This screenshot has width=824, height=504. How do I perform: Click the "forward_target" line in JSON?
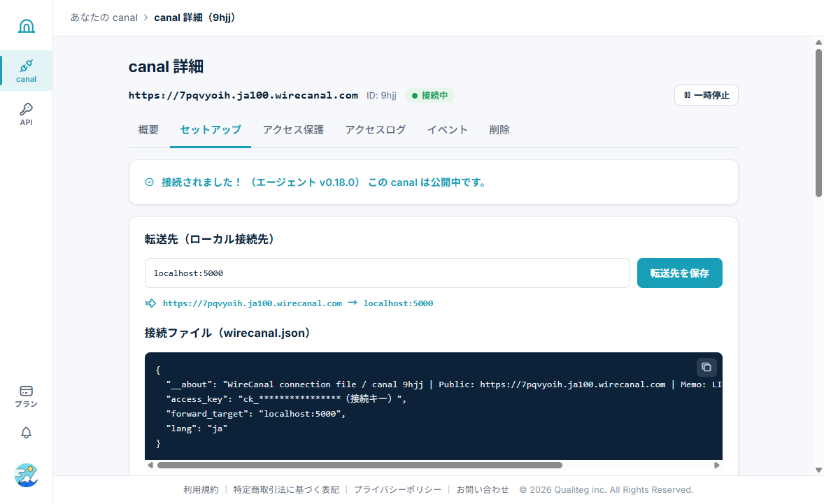[x=256, y=414]
